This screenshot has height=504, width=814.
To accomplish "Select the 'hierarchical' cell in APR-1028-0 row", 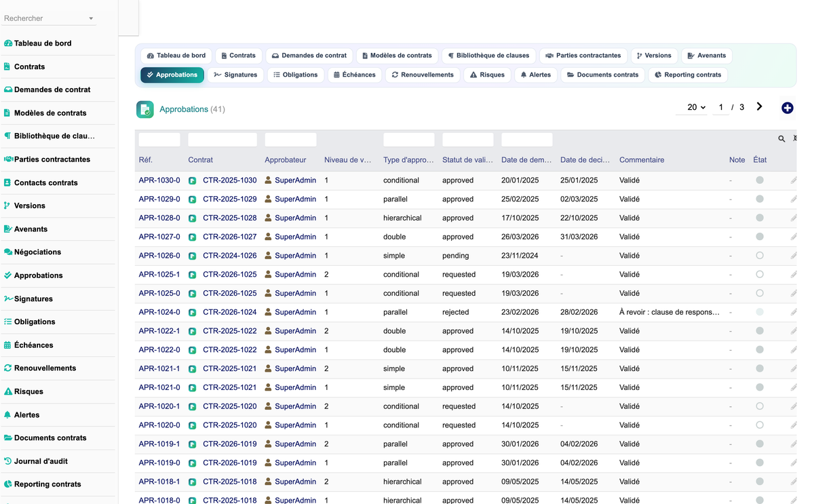I will (402, 218).
